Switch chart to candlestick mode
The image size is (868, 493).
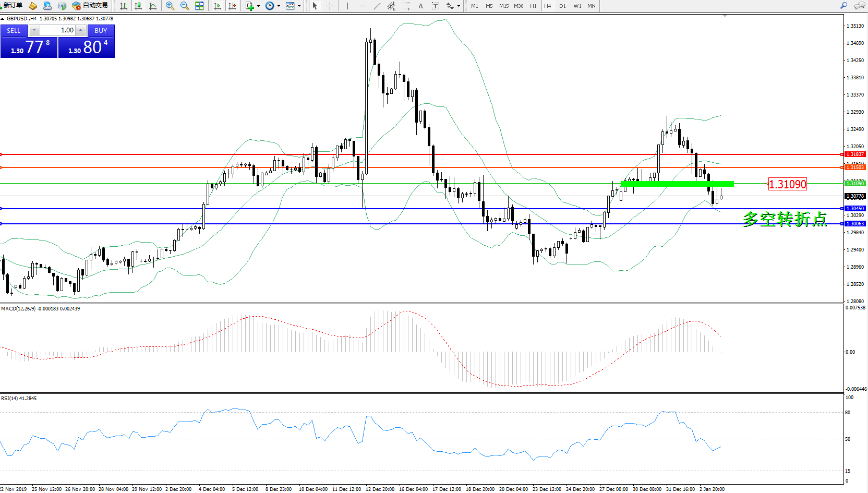click(138, 6)
